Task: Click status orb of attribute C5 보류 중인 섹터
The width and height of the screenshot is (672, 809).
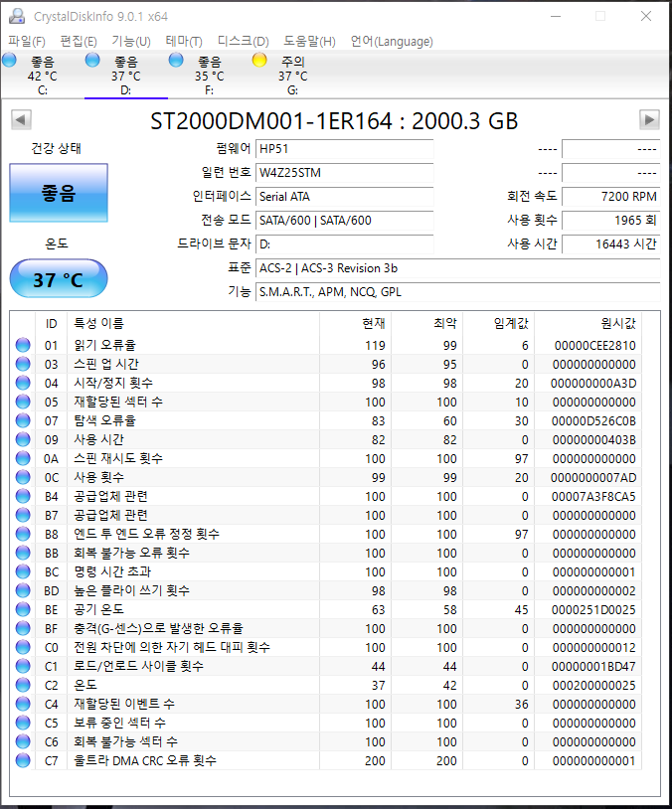Action: tap(23, 723)
